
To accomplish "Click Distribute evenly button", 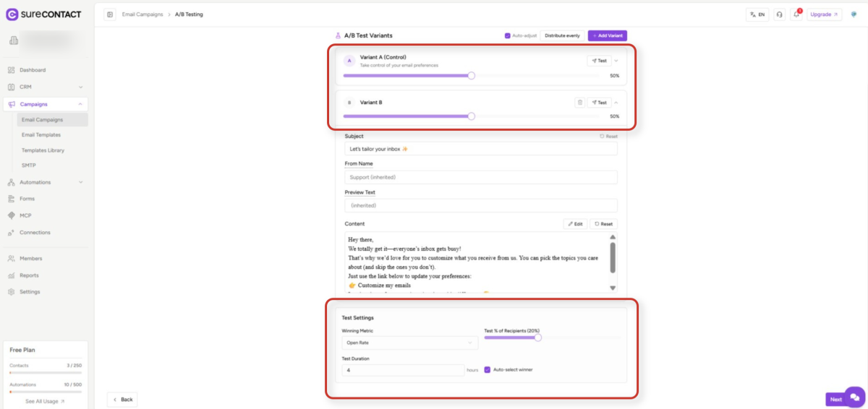I will click(x=562, y=35).
